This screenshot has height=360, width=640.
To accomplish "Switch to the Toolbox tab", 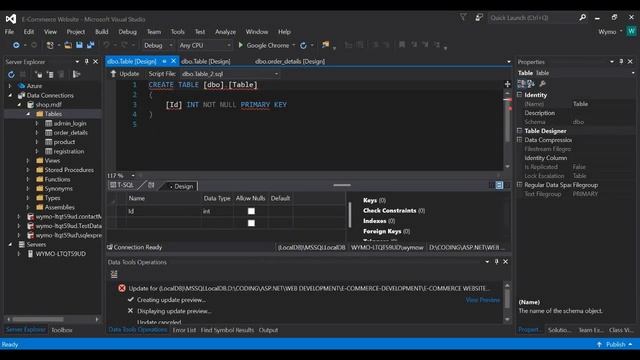I will [x=62, y=330].
